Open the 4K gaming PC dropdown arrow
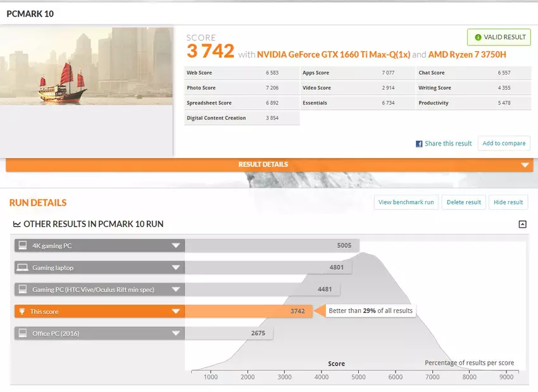Viewport: 538px width, 392px height. click(x=176, y=246)
